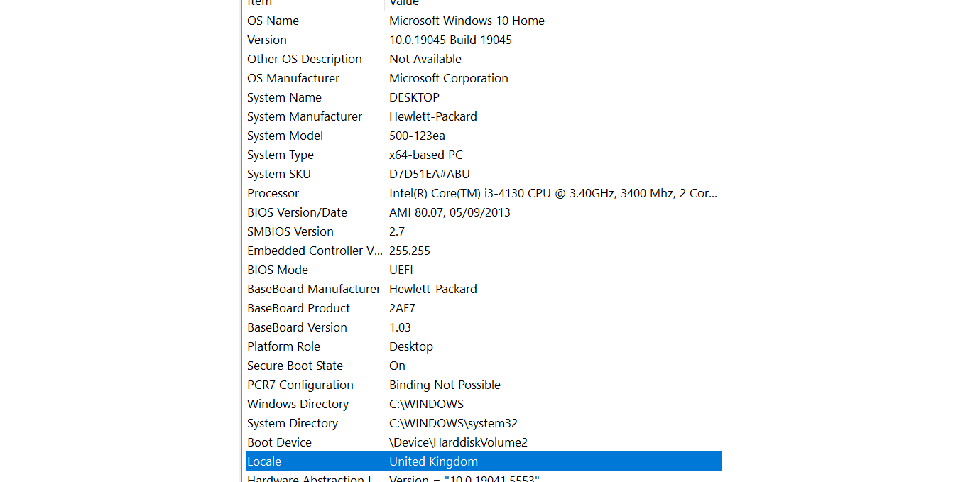
Task: Click the Microsoft Corporation value
Action: (x=449, y=78)
